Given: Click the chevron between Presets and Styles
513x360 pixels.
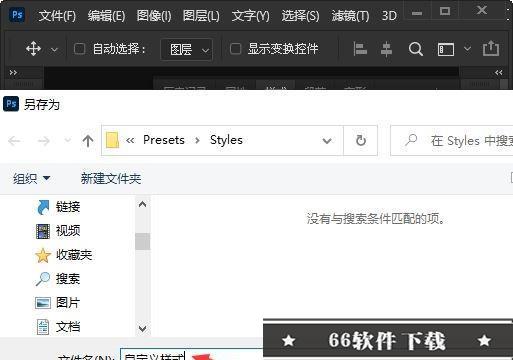Looking at the screenshot, I should coord(197,140).
